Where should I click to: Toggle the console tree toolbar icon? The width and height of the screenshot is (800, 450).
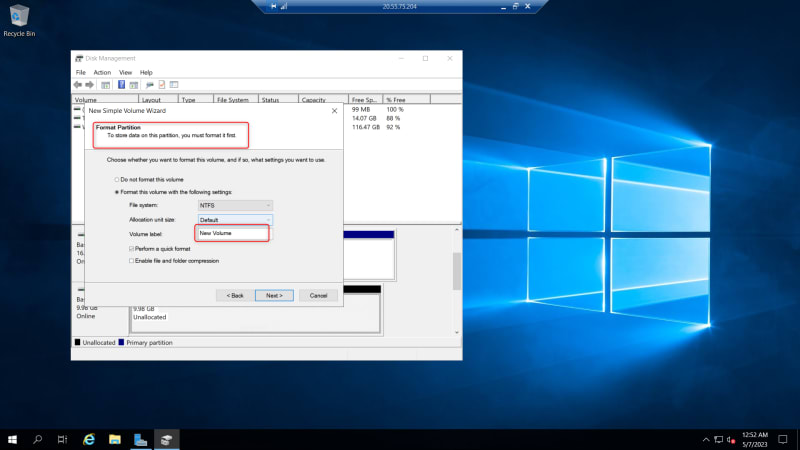pyautogui.click(x=106, y=85)
